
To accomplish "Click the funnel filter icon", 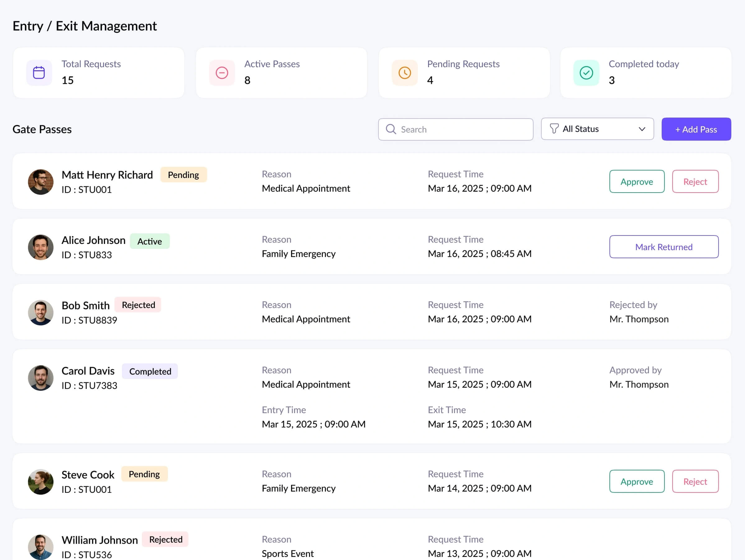I will click(x=554, y=129).
